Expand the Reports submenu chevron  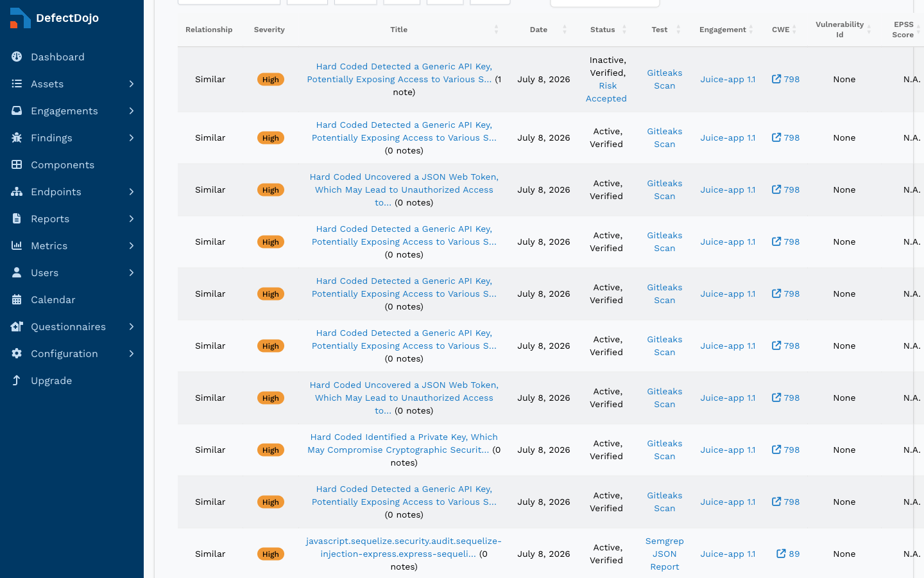tap(132, 218)
